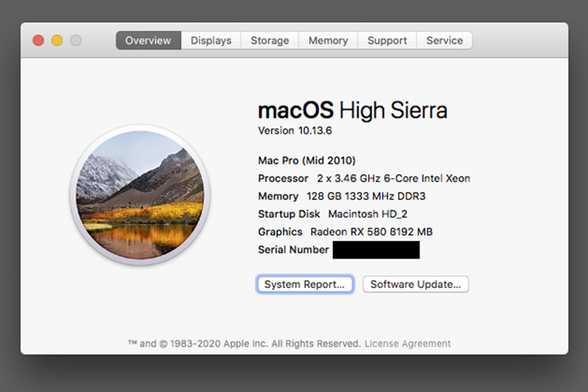Go to the Memory tab
Image resolution: width=588 pixels, height=392 pixels.
[328, 40]
